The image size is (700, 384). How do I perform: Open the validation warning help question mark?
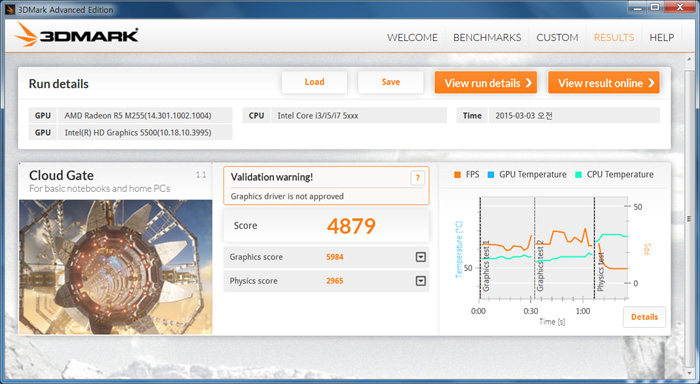coord(417,178)
